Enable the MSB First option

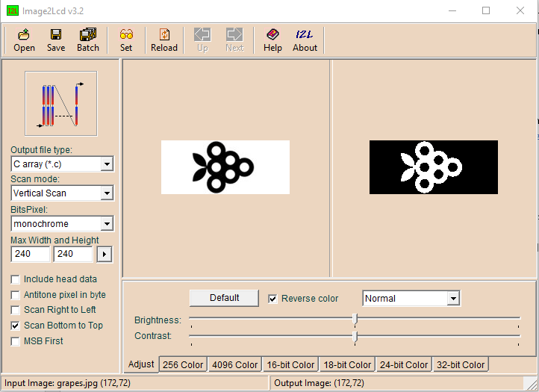[x=16, y=341]
